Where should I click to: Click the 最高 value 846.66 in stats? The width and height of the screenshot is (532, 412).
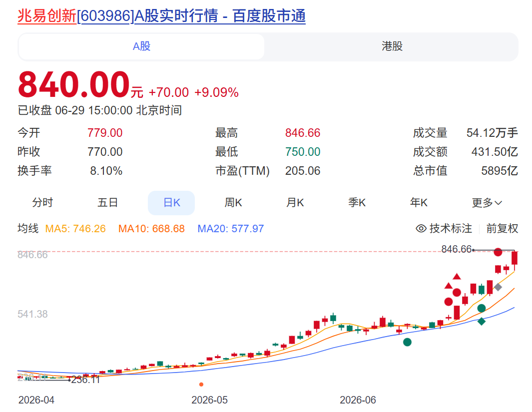pos(303,133)
